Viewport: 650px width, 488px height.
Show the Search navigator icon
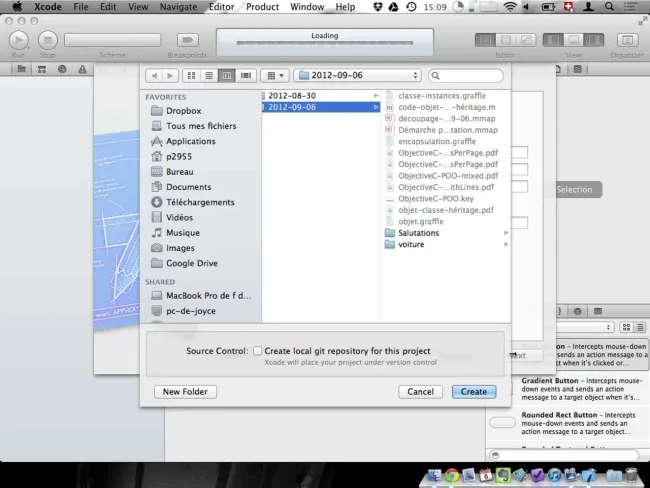(62, 69)
